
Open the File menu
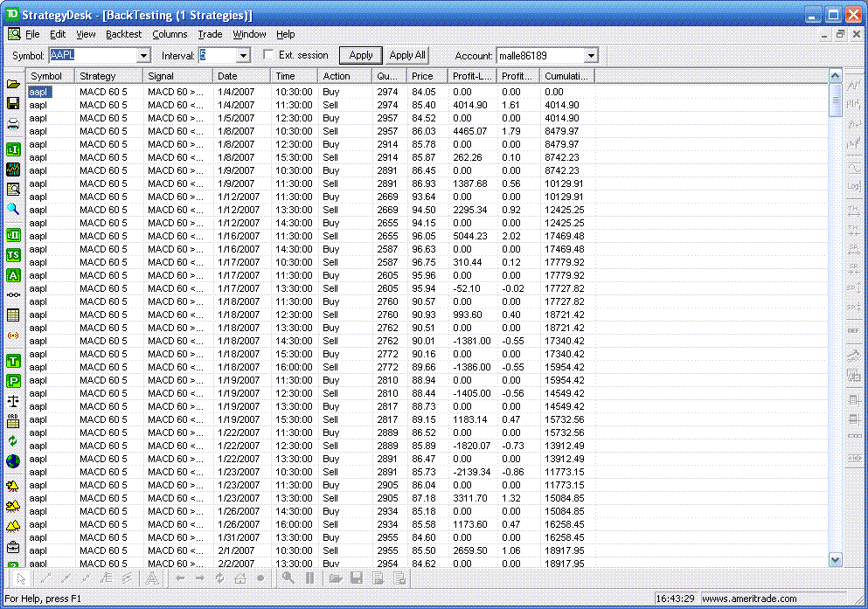32,34
